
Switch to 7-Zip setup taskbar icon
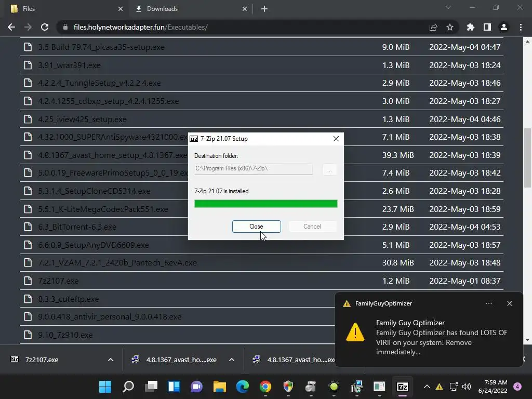(x=403, y=387)
